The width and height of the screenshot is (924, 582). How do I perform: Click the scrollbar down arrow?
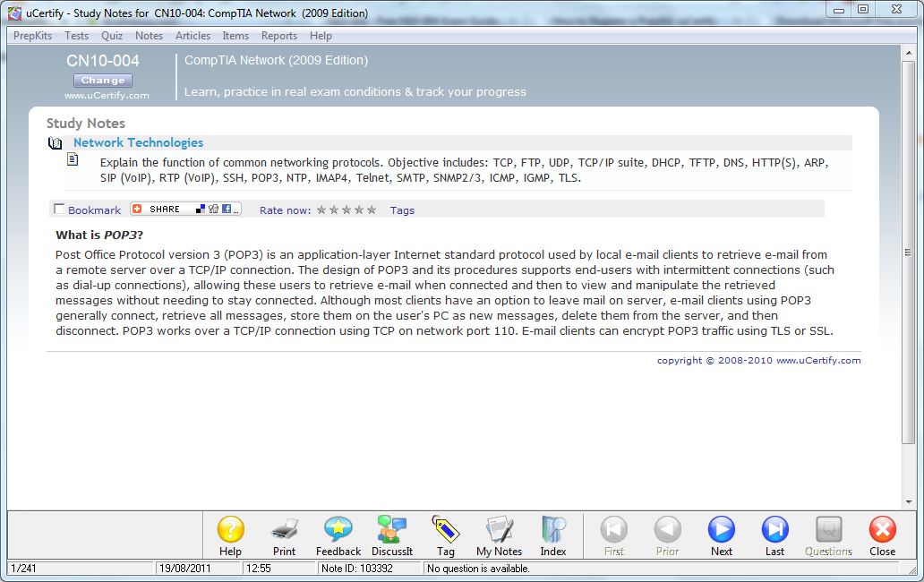point(908,502)
